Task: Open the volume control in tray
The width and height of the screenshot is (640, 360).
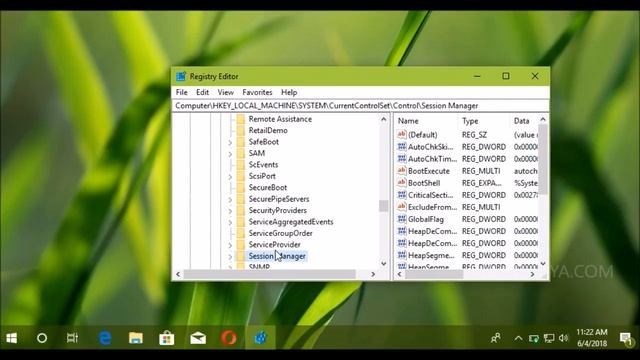Action: (x=564, y=338)
